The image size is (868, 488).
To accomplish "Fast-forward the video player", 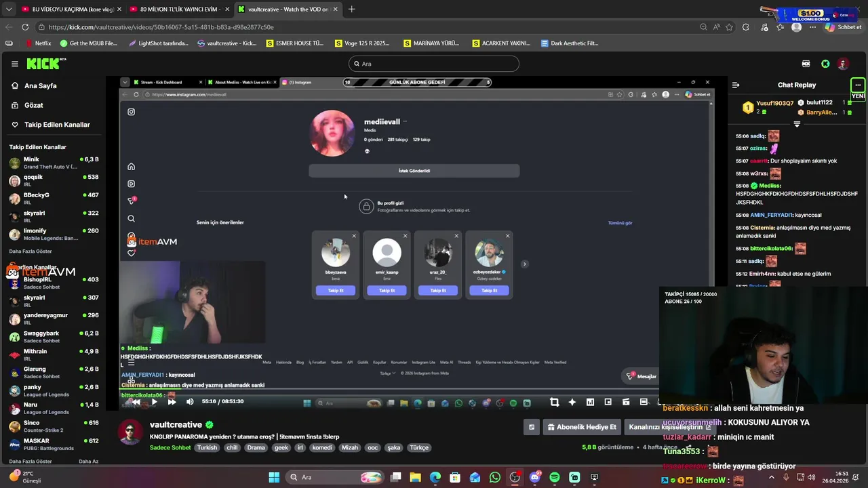I will [x=172, y=402].
